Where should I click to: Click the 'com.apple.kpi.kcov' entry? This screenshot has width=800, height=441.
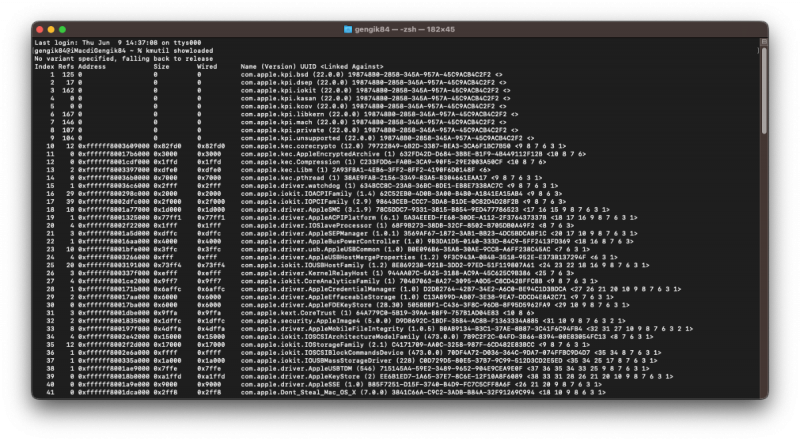coord(277,107)
